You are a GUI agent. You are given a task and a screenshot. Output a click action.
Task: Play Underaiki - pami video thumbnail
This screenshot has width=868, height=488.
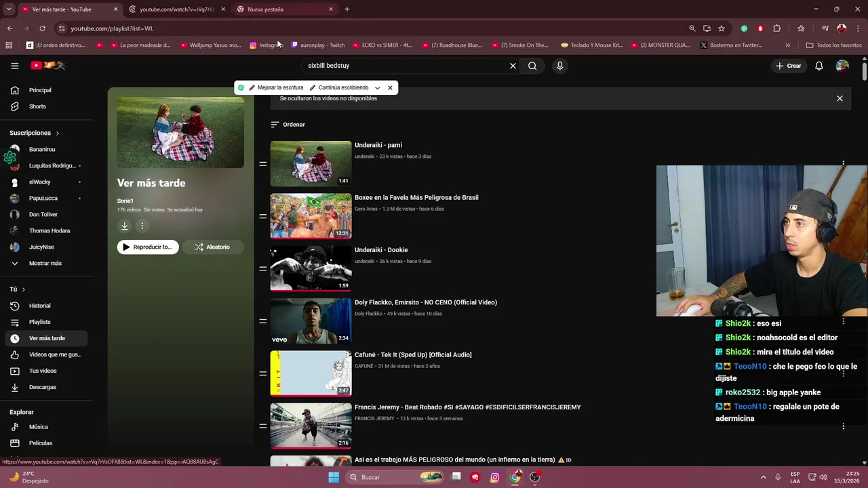click(311, 163)
